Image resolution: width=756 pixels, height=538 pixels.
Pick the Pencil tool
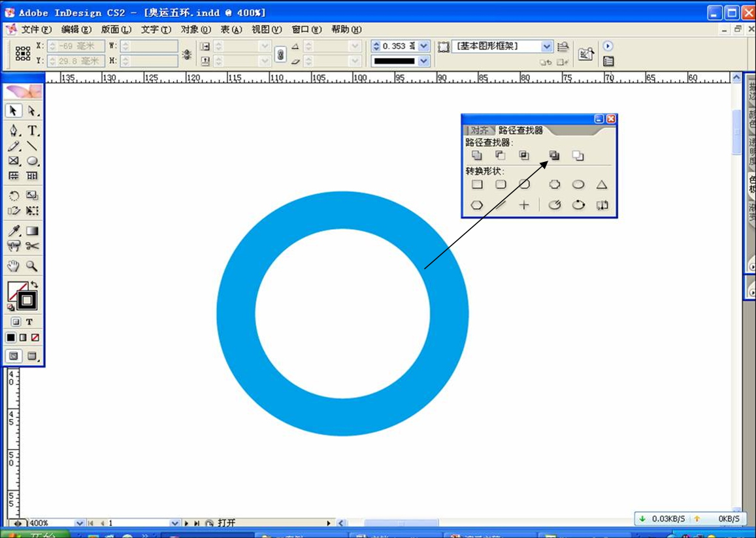14,146
